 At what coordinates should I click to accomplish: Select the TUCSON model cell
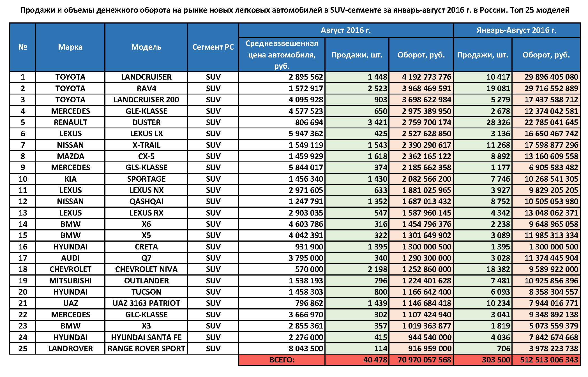point(146,292)
